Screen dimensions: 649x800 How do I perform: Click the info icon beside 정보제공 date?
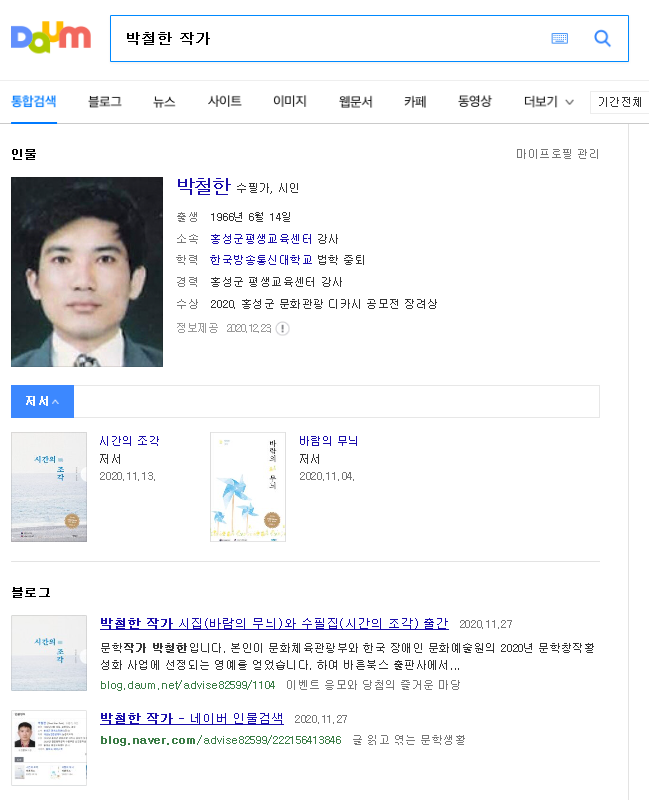(283, 328)
